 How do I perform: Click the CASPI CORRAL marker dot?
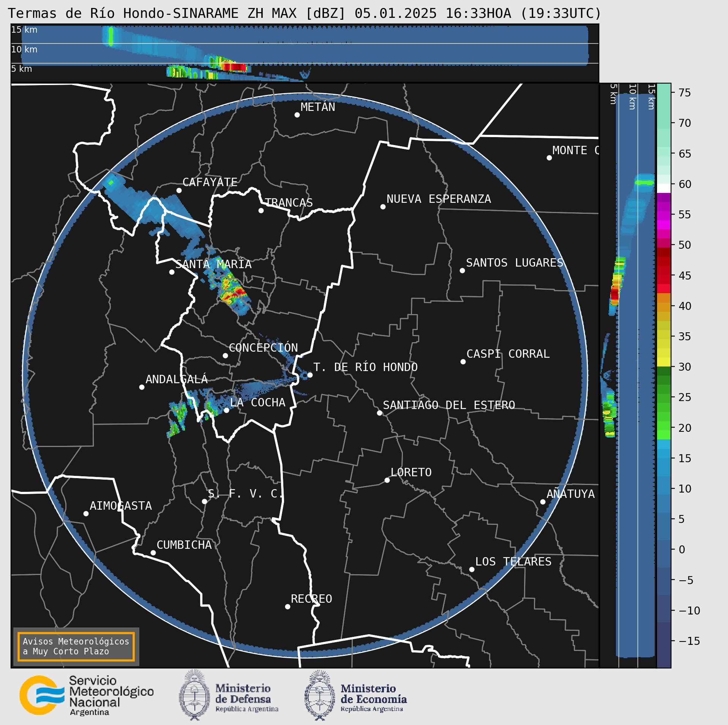[x=463, y=362]
